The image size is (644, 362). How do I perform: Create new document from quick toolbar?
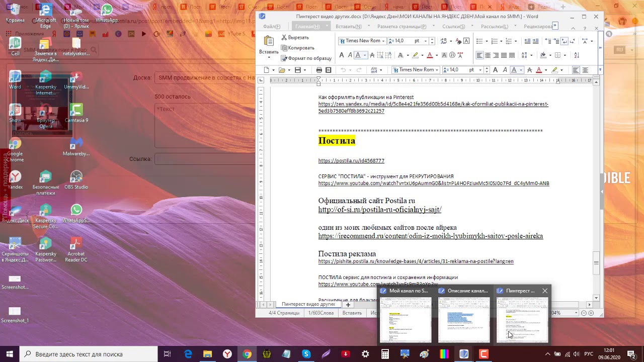click(x=267, y=70)
